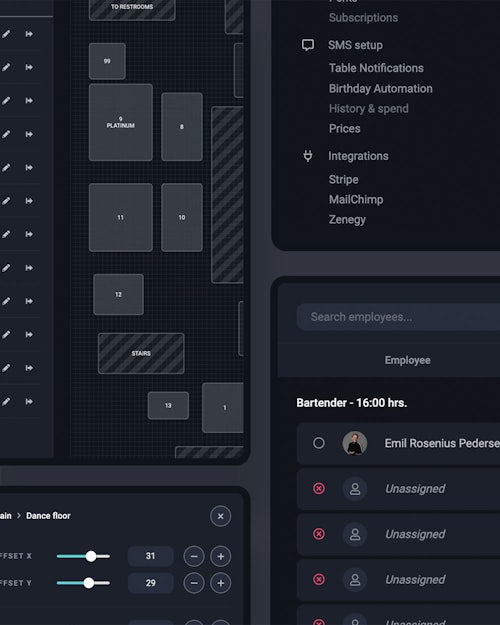Click the Employee column header
The width and height of the screenshot is (500, 625).
(x=407, y=360)
